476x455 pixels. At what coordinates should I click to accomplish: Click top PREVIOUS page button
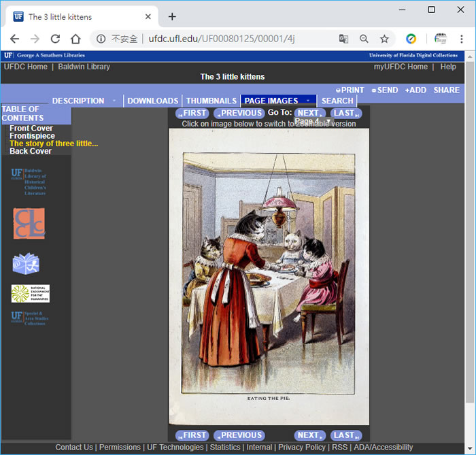pyautogui.click(x=239, y=113)
